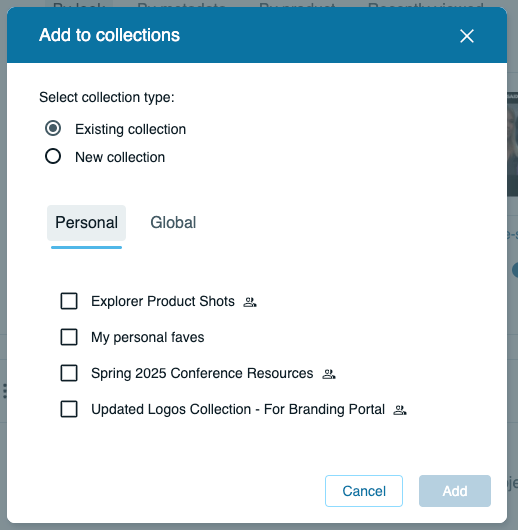The width and height of the screenshot is (518, 530).
Task: Check the Explorer Product Shots checkbox
Action: [x=69, y=301]
